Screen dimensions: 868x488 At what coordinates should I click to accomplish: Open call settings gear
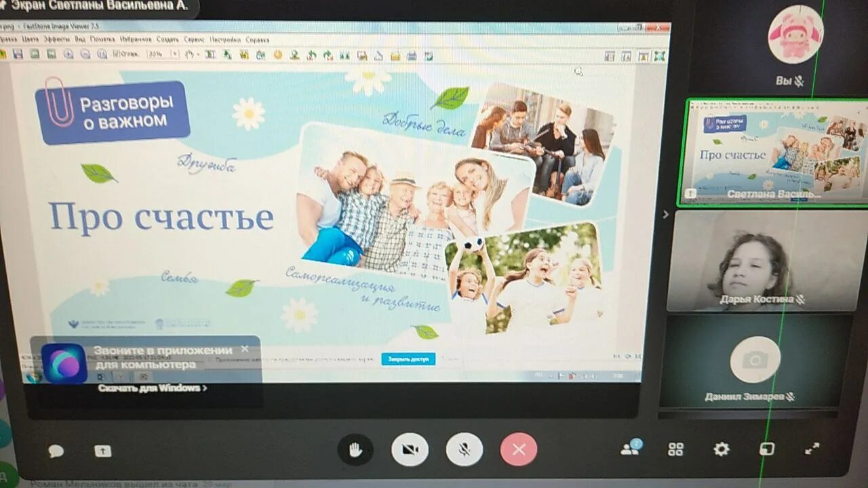click(722, 449)
